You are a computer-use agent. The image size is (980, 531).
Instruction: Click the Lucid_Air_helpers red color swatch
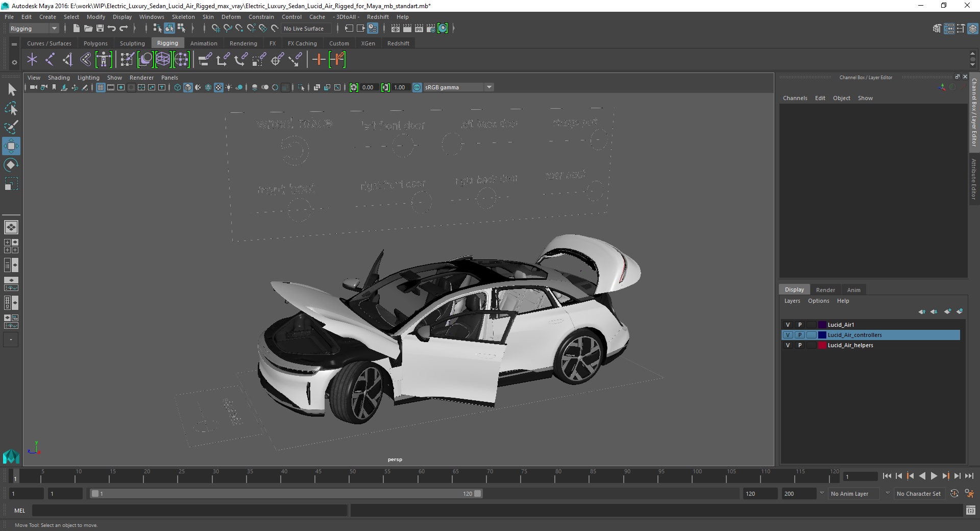click(822, 345)
